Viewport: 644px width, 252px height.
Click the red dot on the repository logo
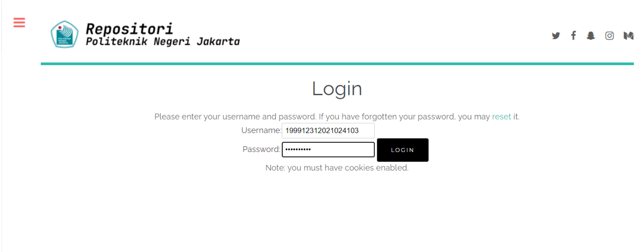point(61,27)
